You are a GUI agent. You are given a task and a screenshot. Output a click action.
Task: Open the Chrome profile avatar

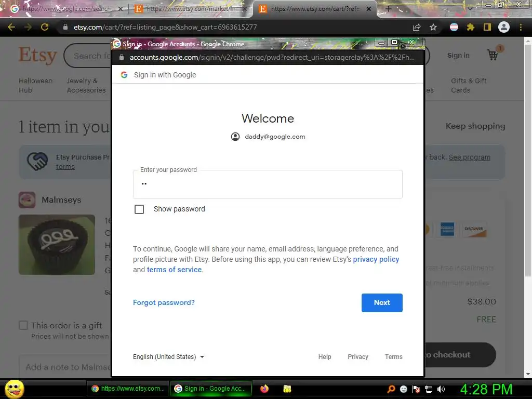click(x=504, y=27)
